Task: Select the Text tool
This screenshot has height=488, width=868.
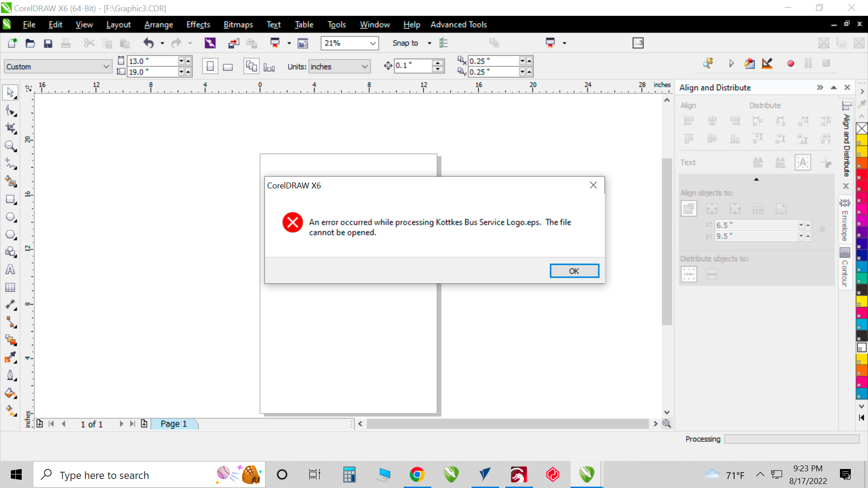Action: tap(10, 270)
